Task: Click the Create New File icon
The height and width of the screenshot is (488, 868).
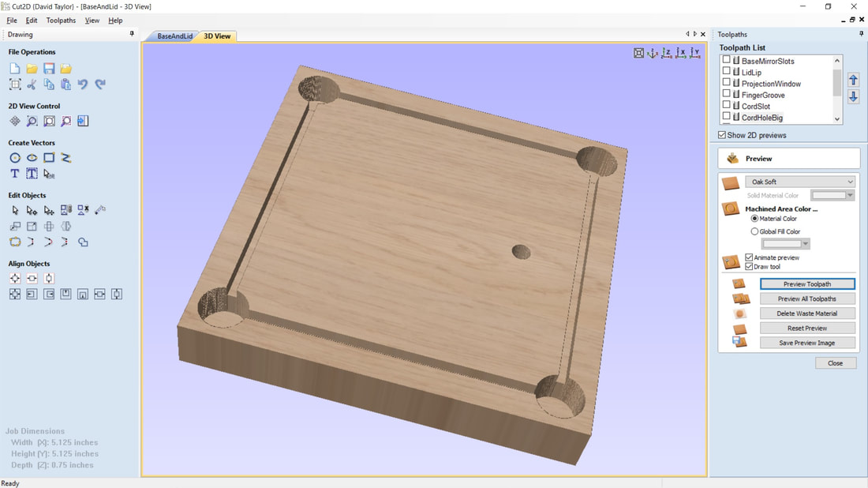Action: coord(15,69)
